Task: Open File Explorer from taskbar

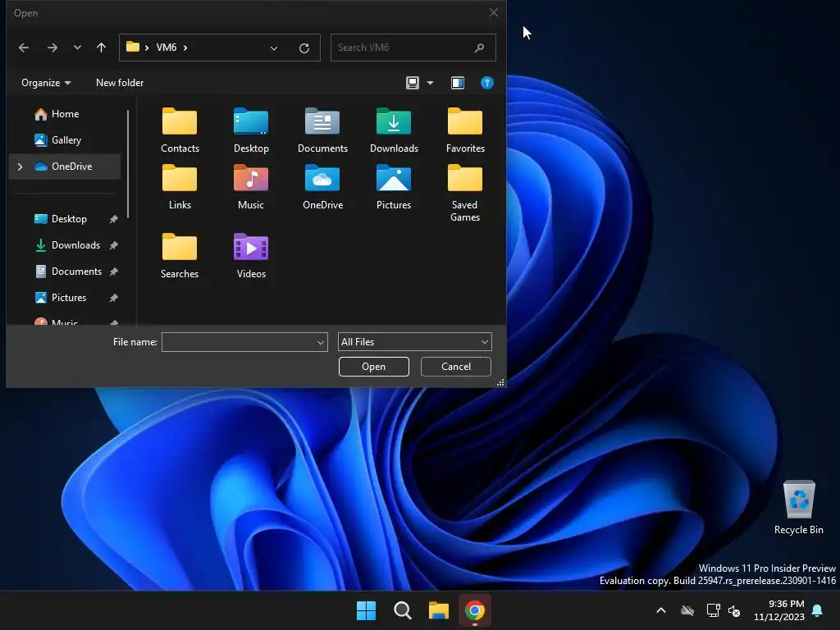Action: coord(438,610)
